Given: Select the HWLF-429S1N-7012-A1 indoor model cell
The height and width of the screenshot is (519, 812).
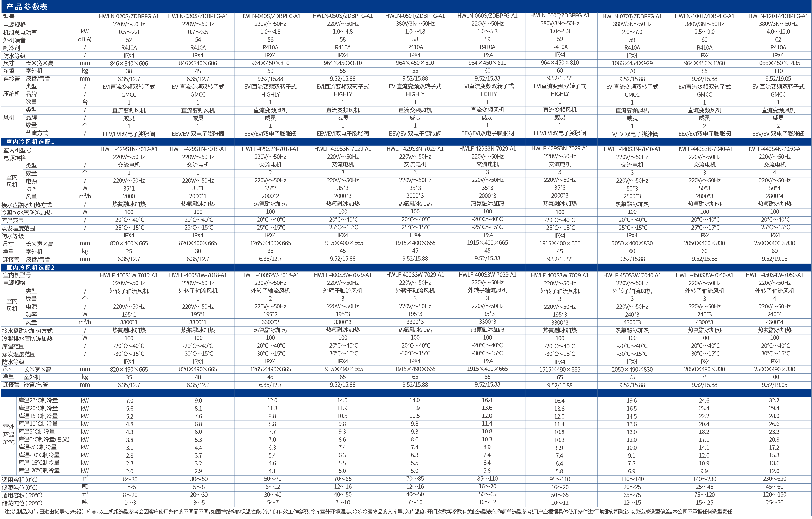Looking at the screenshot, I should (128, 149).
